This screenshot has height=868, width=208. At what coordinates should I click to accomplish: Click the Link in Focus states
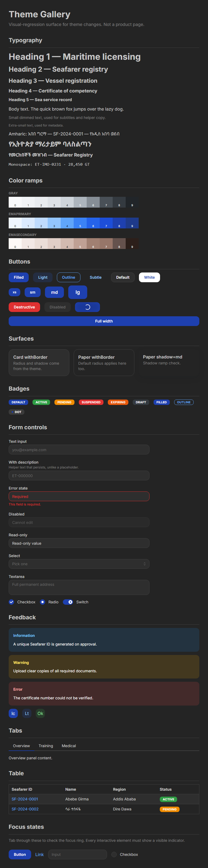pyautogui.click(x=40, y=854)
